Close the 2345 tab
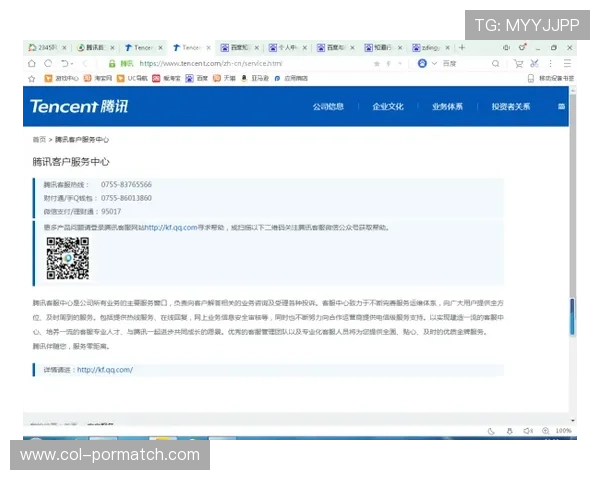 (x=64, y=48)
